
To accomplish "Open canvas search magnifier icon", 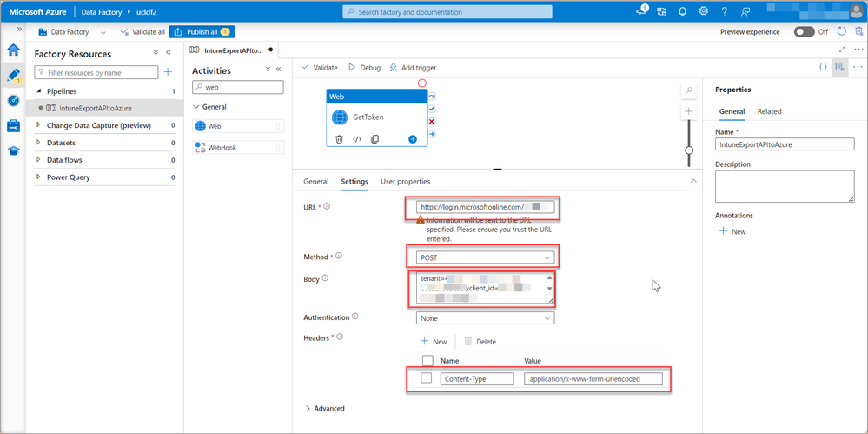I will pyautogui.click(x=689, y=90).
